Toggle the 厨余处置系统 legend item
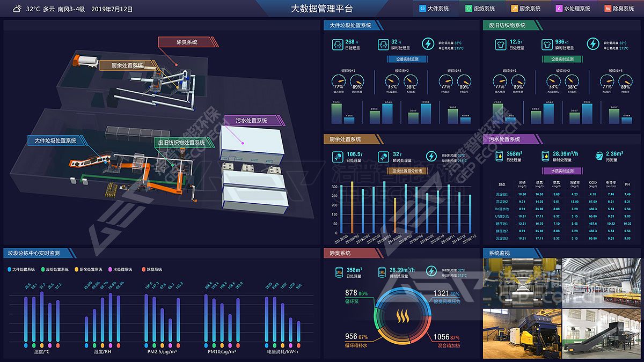The image size is (644, 362). click(x=87, y=269)
